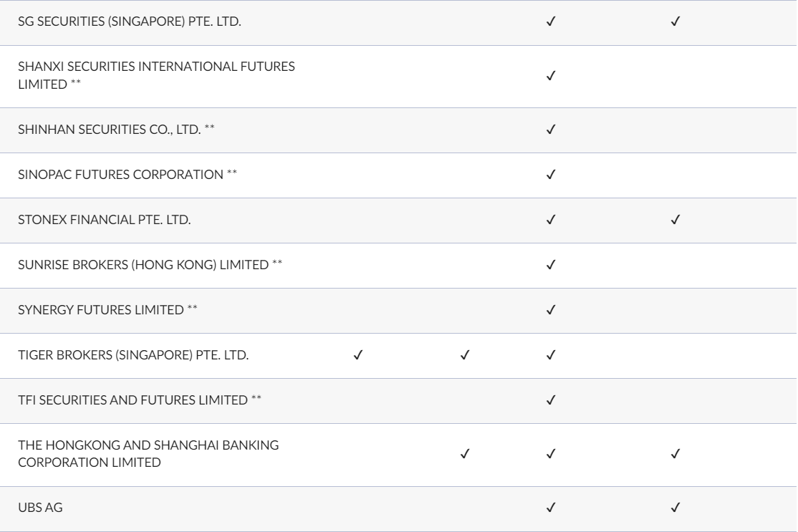Click the last checkmark in UBS AG row

[x=676, y=508]
